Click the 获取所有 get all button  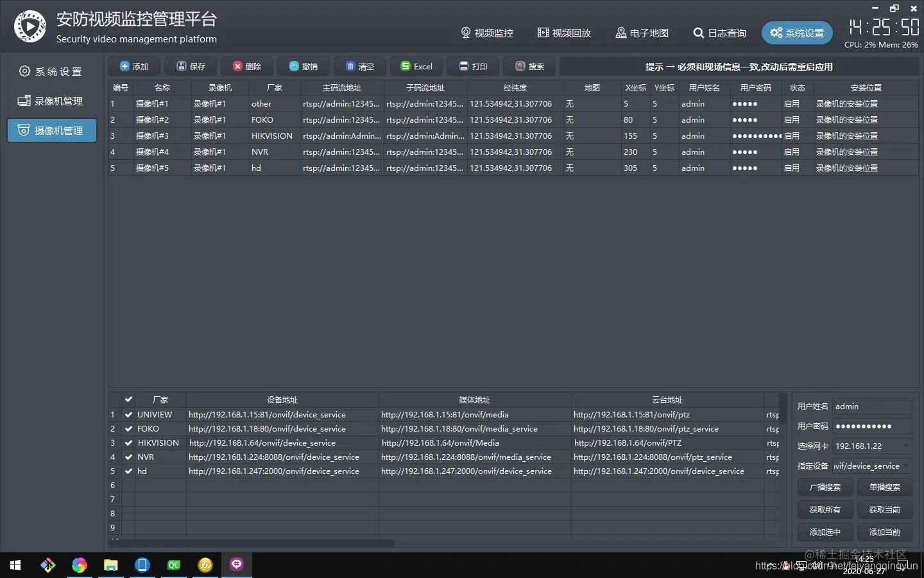(x=825, y=509)
